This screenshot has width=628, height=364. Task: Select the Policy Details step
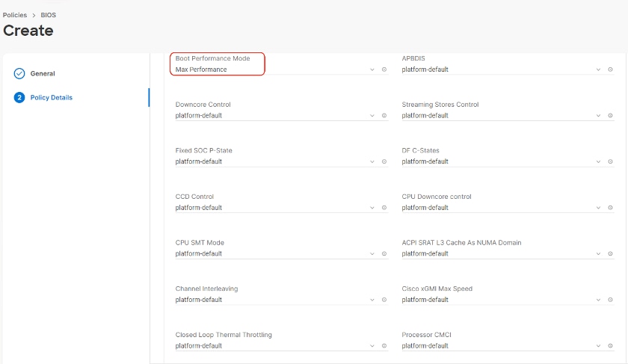51,98
